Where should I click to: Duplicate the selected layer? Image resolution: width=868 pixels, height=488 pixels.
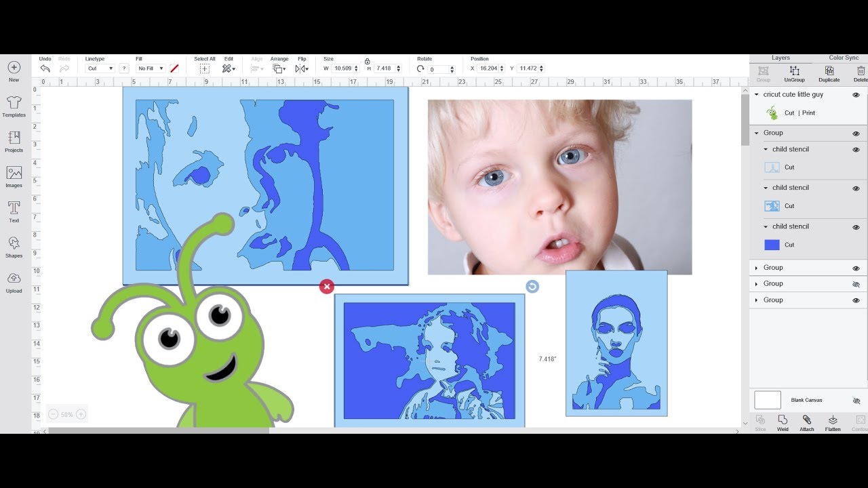coord(829,73)
